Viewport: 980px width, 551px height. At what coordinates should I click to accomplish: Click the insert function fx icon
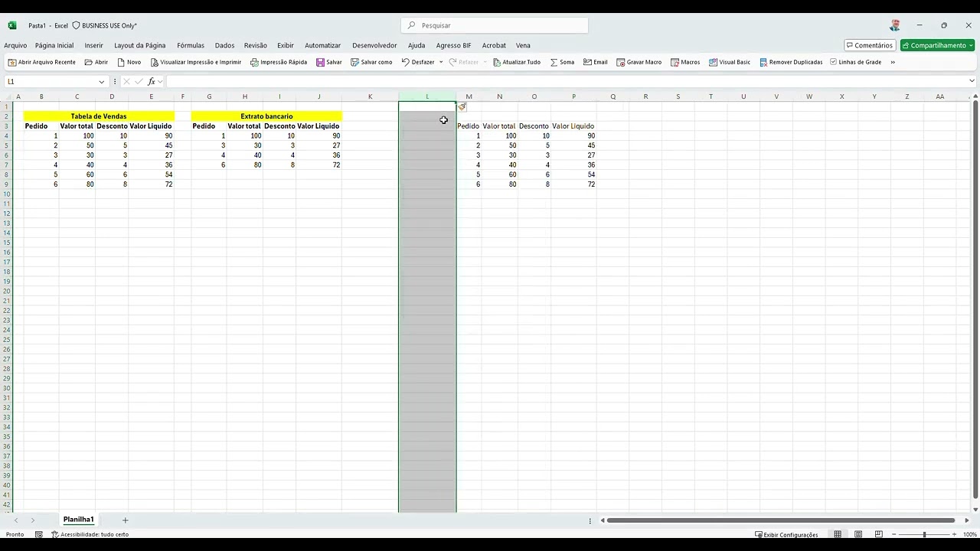pyautogui.click(x=152, y=81)
